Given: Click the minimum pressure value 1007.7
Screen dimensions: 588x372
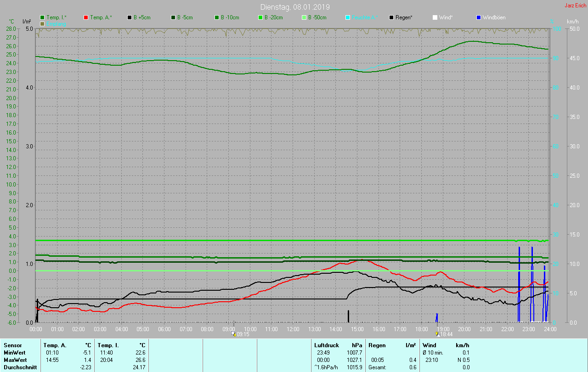Looking at the screenshot, I should (355, 352).
